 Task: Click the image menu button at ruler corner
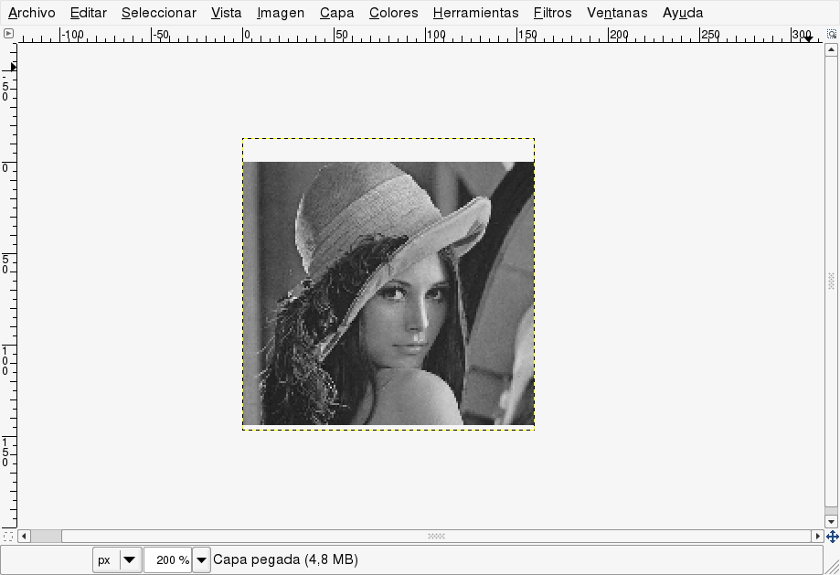coord(8,33)
